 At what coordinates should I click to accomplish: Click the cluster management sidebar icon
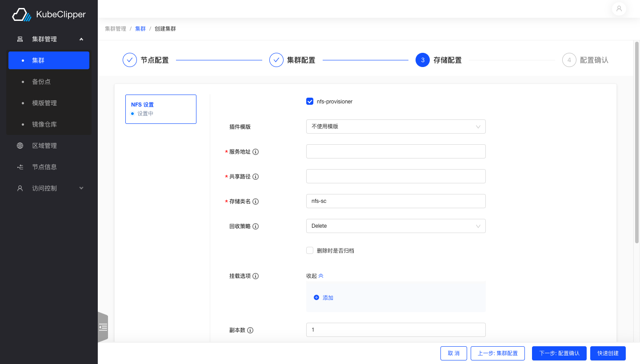20,39
